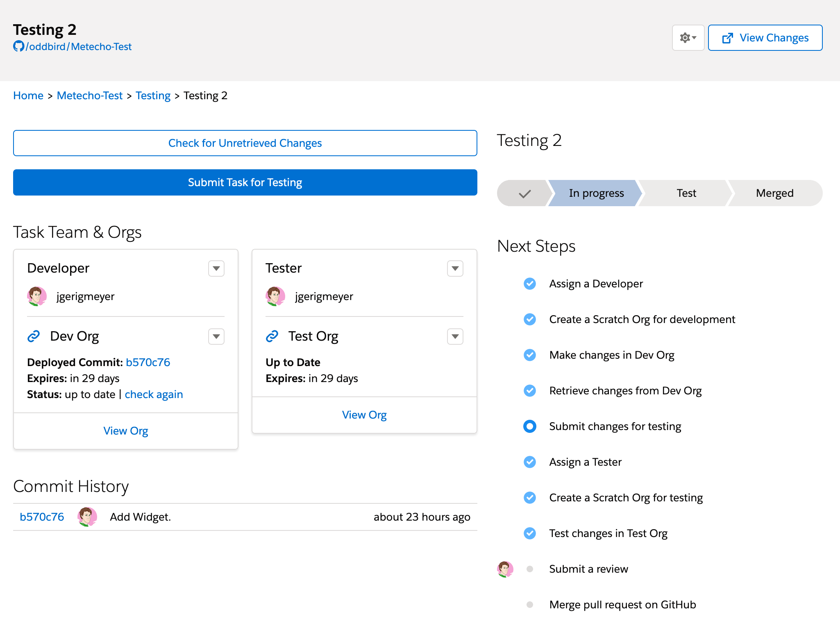Expand the Dev Org options dropdown
This screenshot has height=628, width=840.
[x=216, y=337]
